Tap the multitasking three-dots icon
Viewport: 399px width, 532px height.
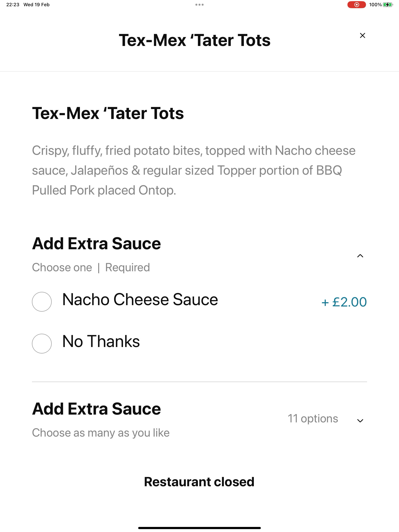[x=199, y=4]
